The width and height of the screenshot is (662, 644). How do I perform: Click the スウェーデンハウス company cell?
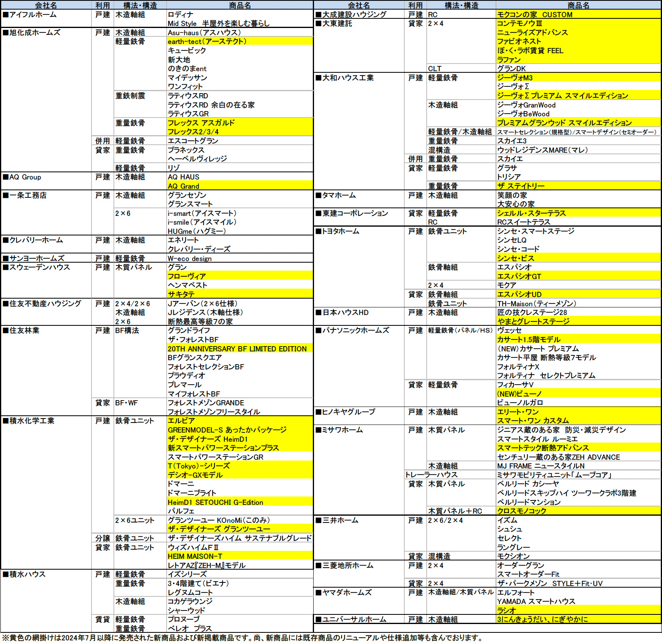click(40, 267)
